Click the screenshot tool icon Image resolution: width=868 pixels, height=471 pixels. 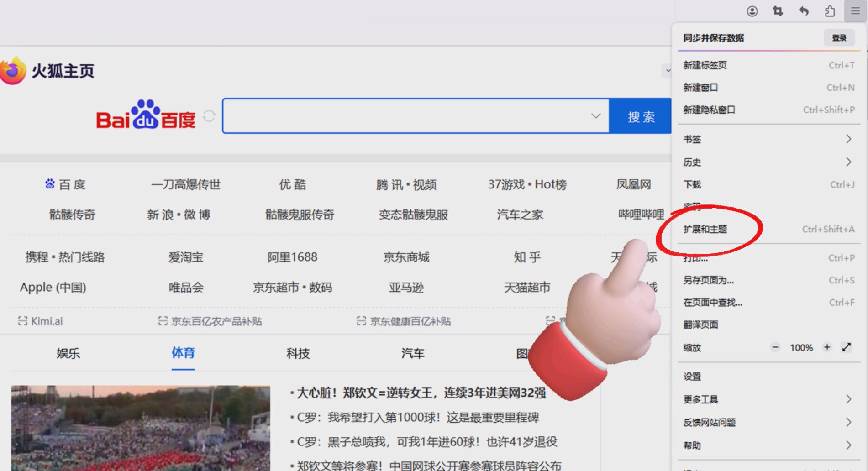click(x=778, y=11)
